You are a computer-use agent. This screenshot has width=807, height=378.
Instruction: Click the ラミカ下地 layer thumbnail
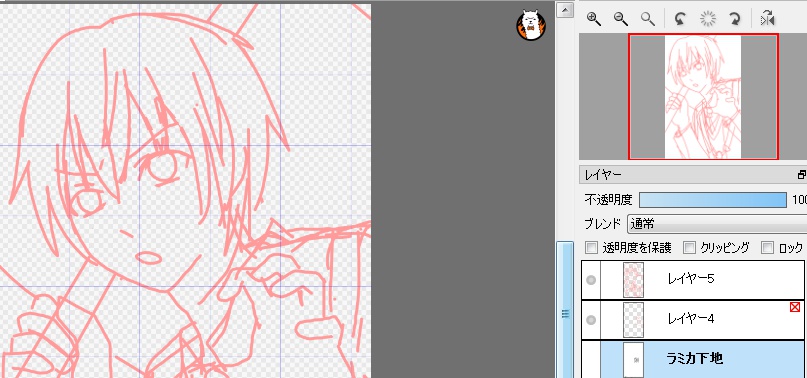click(634, 360)
